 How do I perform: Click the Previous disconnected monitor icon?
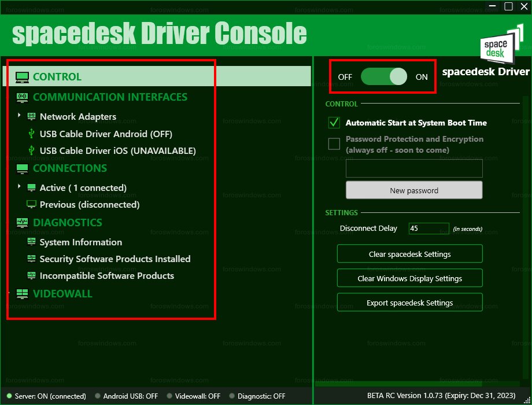[31, 204]
